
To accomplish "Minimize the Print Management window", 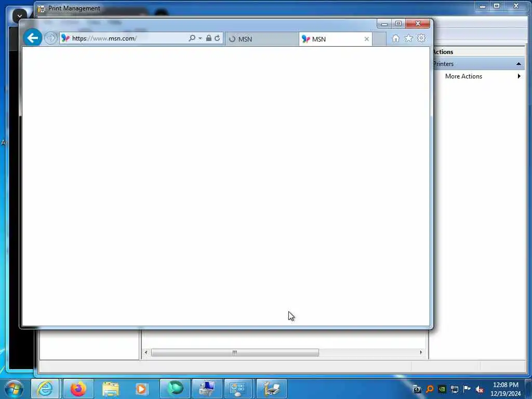I will (483, 6).
